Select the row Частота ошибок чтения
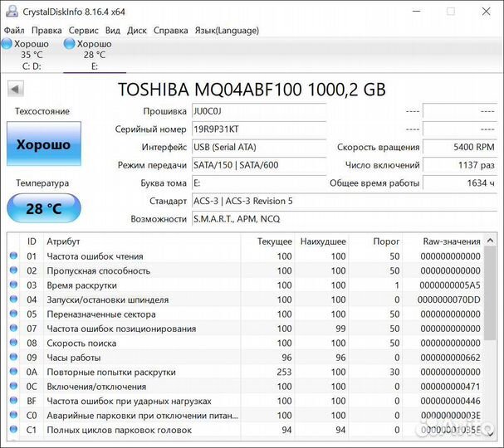 [x=245, y=256]
